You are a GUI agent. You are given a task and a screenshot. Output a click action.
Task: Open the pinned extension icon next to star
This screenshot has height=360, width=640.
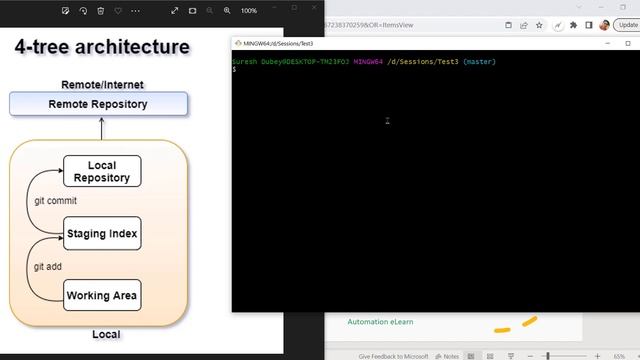[x=558, y=25]
